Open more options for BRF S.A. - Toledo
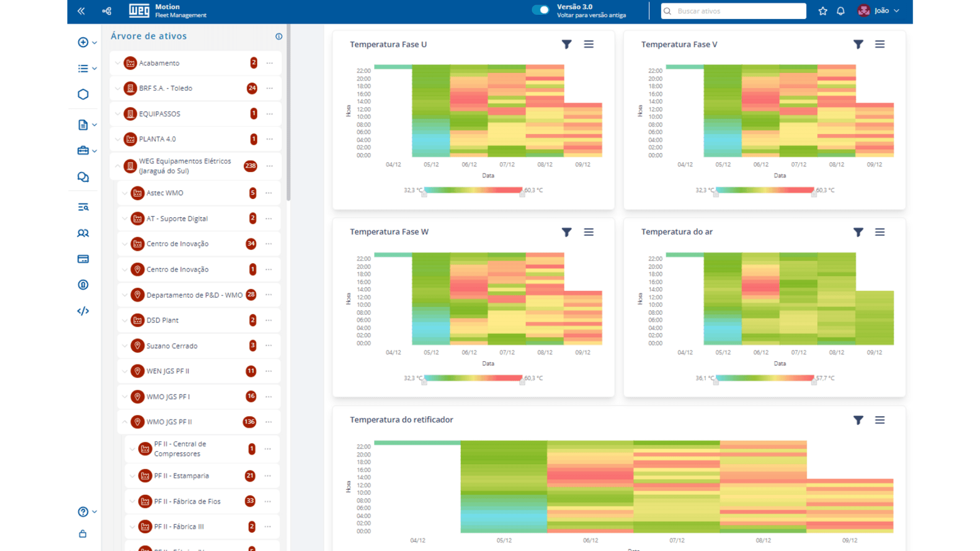 (x=269, y=88)
